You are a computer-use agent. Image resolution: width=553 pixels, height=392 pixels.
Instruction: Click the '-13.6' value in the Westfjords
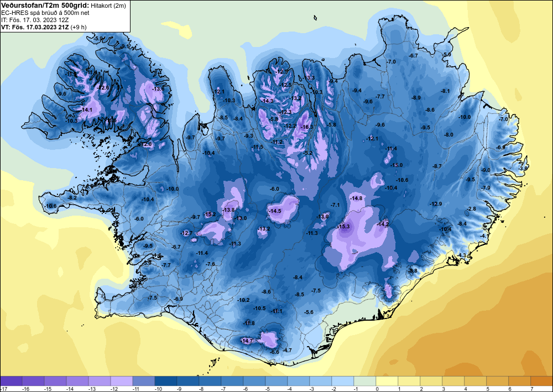click(158, 88)
